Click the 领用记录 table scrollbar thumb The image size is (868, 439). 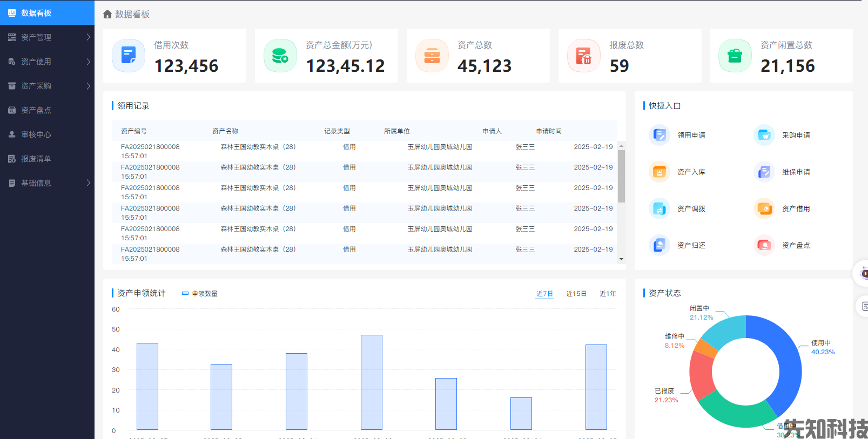621,176
